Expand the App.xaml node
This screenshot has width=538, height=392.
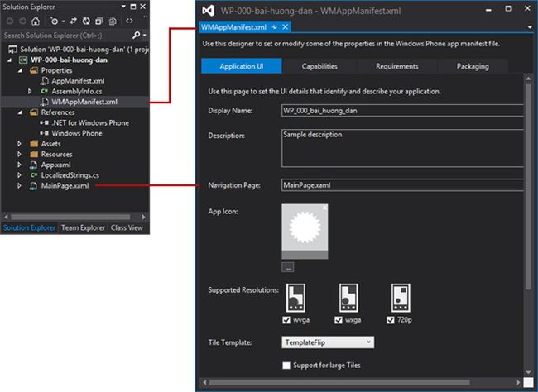(19, 165)
